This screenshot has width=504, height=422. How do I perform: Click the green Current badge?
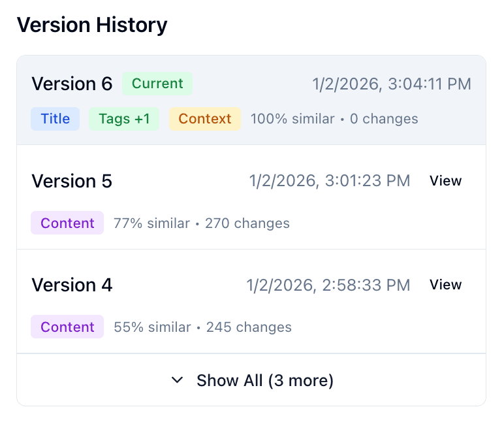coord(157,84)
